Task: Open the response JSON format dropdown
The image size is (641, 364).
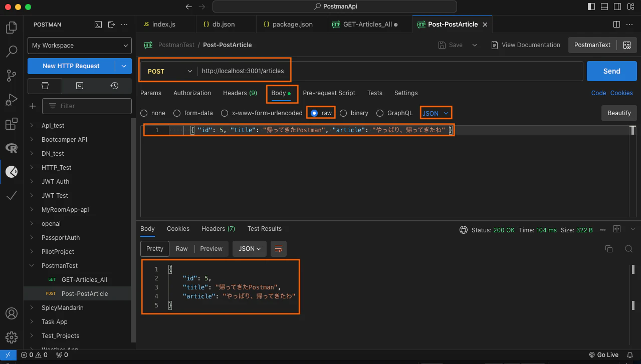Action: pyautogui.click(x=250, y=249)
